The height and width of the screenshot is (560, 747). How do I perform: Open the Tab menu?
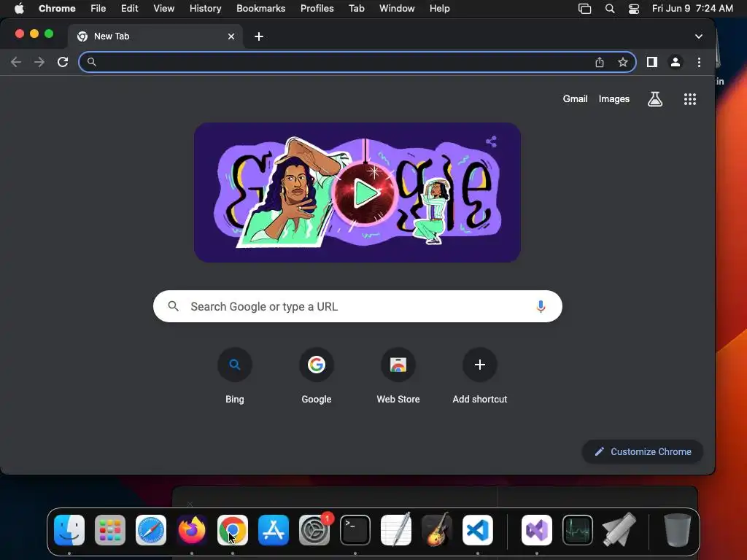point(356,9)
